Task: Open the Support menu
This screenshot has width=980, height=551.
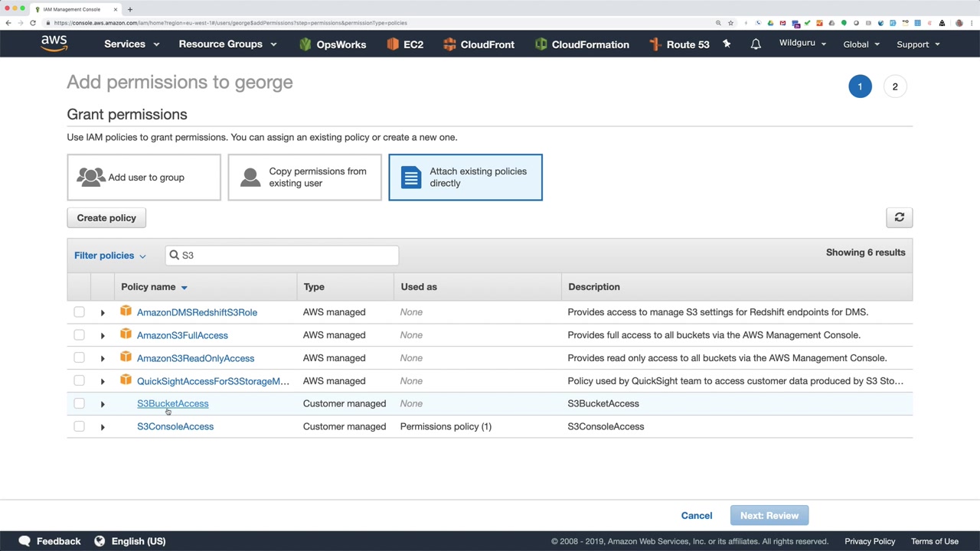Action: click(917, 44)
